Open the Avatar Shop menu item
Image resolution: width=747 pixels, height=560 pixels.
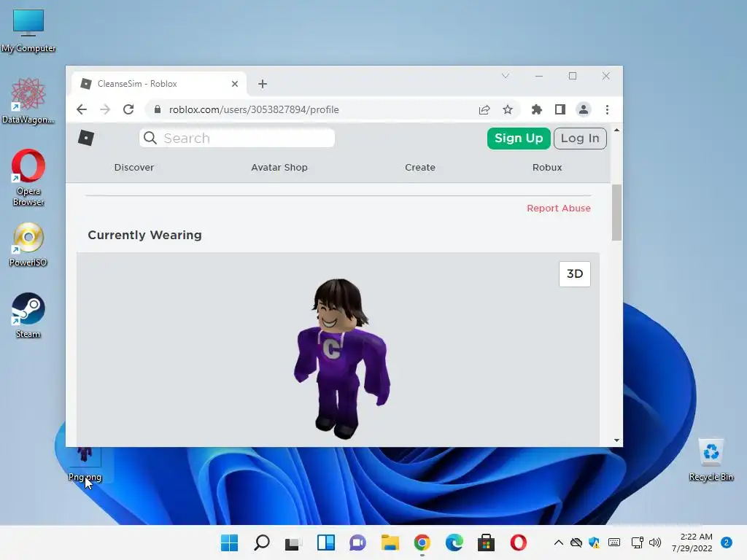279,168
